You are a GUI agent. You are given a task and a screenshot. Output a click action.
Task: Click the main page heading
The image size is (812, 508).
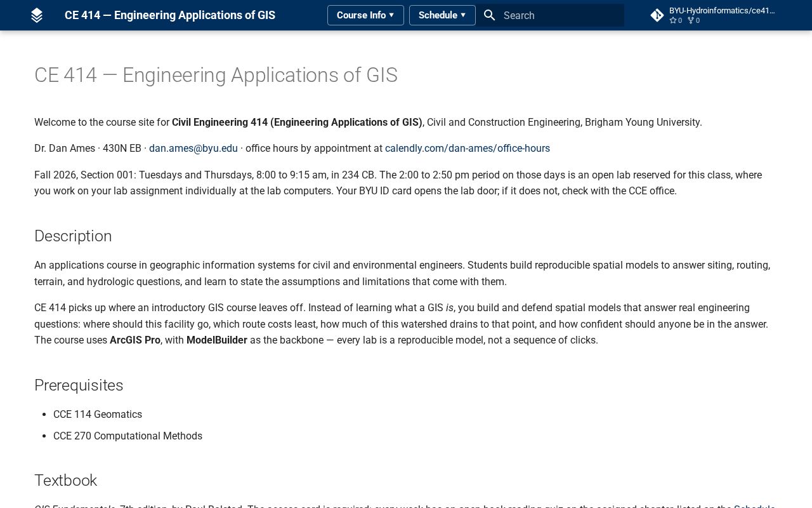(216, 75)
